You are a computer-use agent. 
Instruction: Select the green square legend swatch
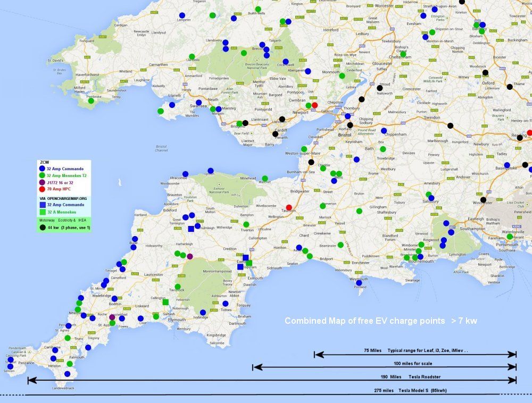point(43,212)
